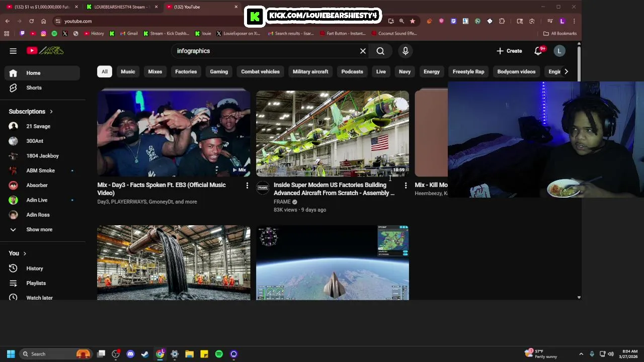Screen dimensions: 644x362
Task: Expand the You section
Action: tap(17, 253)
